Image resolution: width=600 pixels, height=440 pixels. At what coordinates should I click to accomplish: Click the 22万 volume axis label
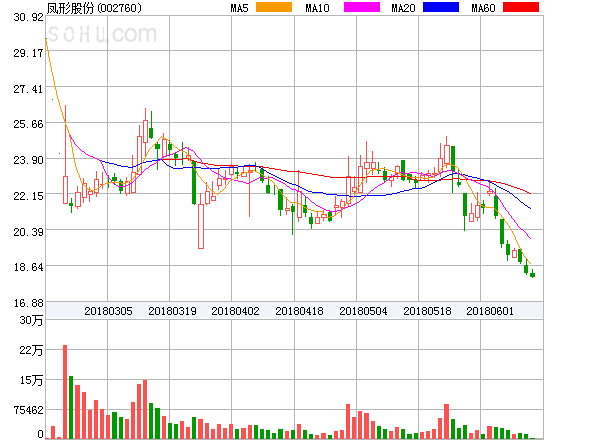pos(31,350)
